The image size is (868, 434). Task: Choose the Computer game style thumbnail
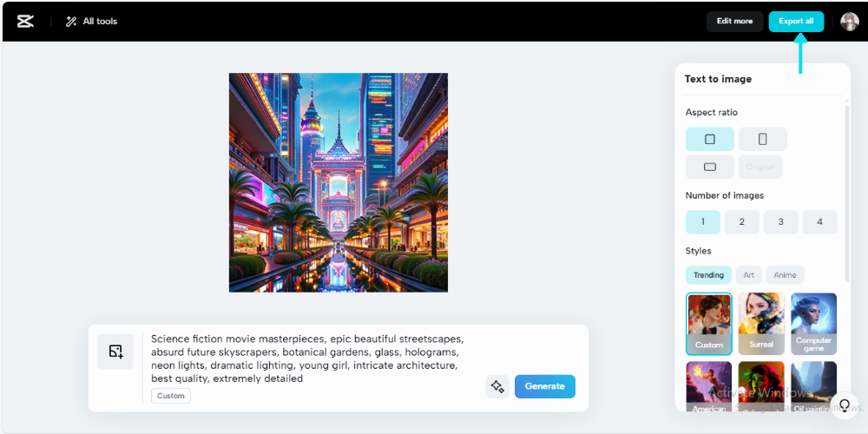click(x=813, y=324)
